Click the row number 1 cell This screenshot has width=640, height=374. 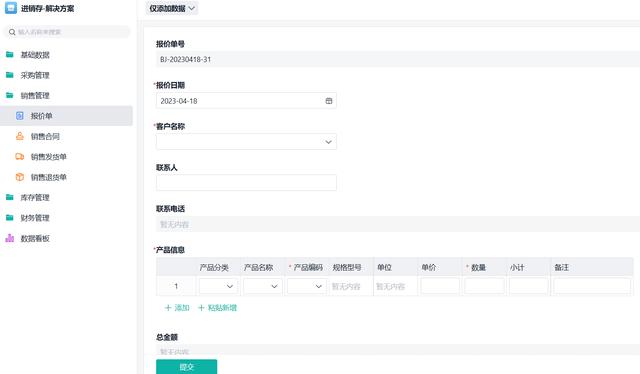point(176,286)
